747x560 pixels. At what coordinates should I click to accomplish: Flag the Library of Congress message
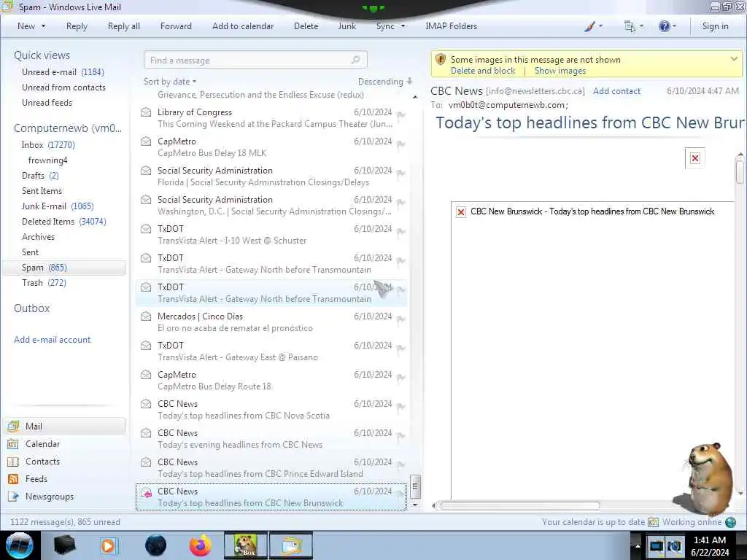[x=401, y=114]
